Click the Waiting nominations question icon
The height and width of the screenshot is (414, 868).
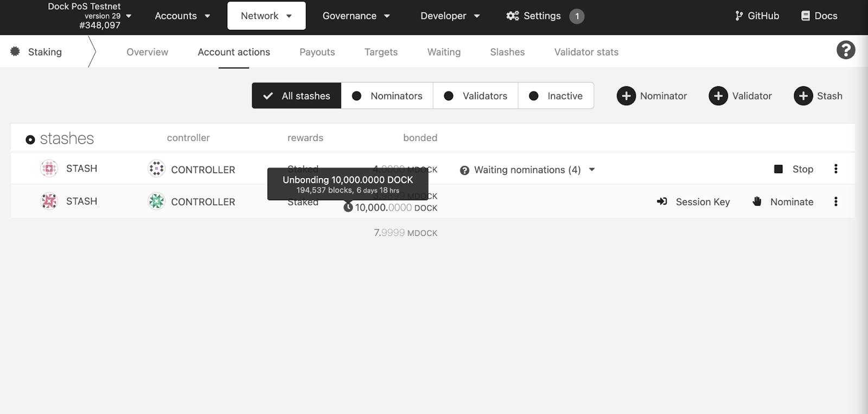click(464, 170)
